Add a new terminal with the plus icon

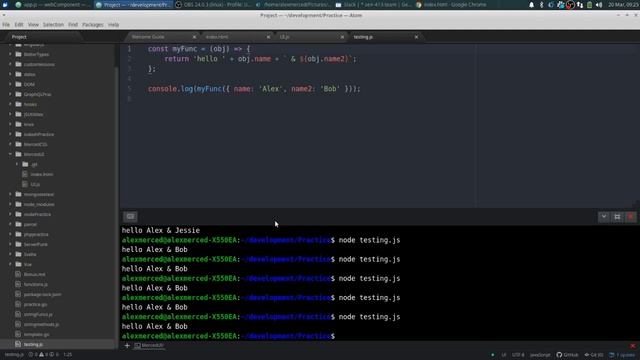tap(127, 345)
